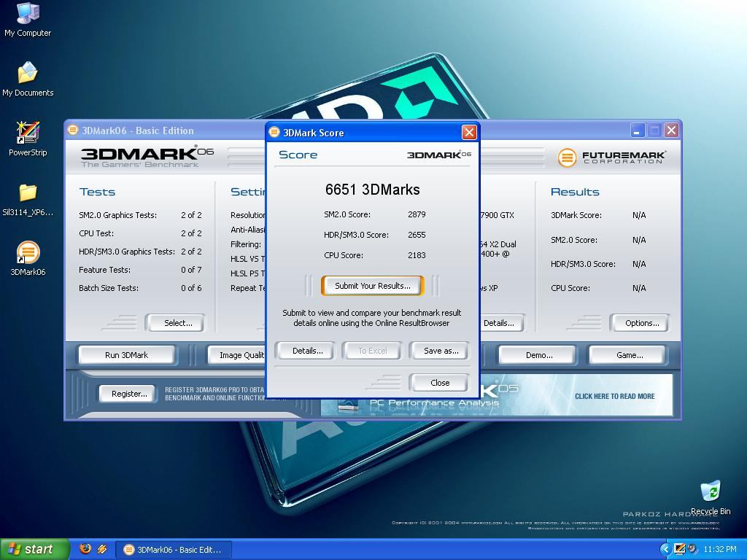Click the Batch Size Tests value 0 of 6
Viewport: 747px width, 560px height.
tap(191, 288)
